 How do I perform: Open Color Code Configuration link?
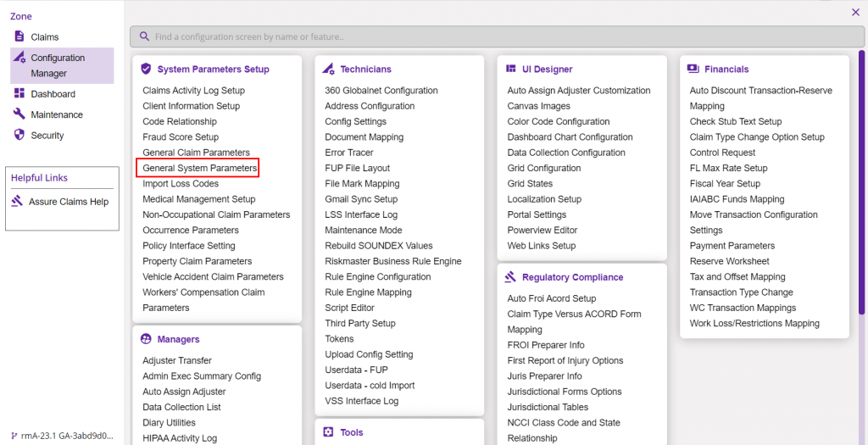pos(558,121)
